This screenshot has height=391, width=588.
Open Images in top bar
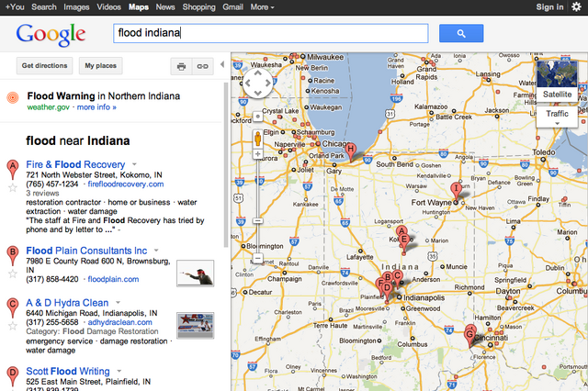click(x=76, y=7)
